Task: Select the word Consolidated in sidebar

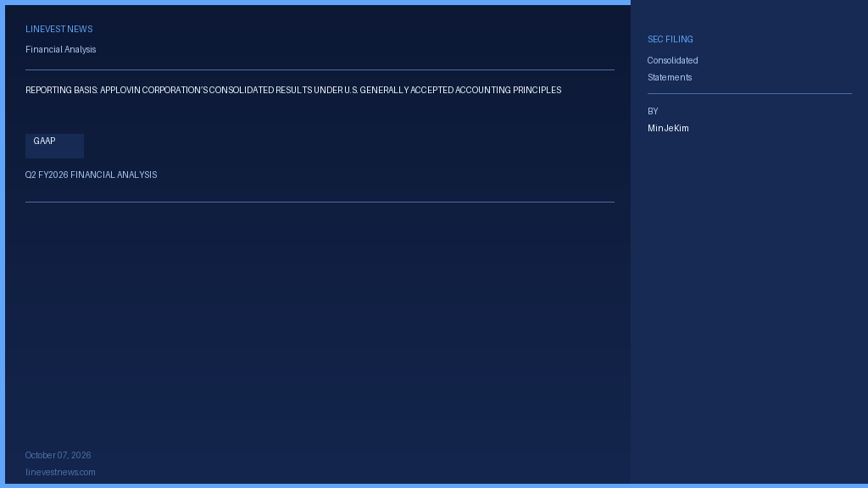Action: pos(672,60)
